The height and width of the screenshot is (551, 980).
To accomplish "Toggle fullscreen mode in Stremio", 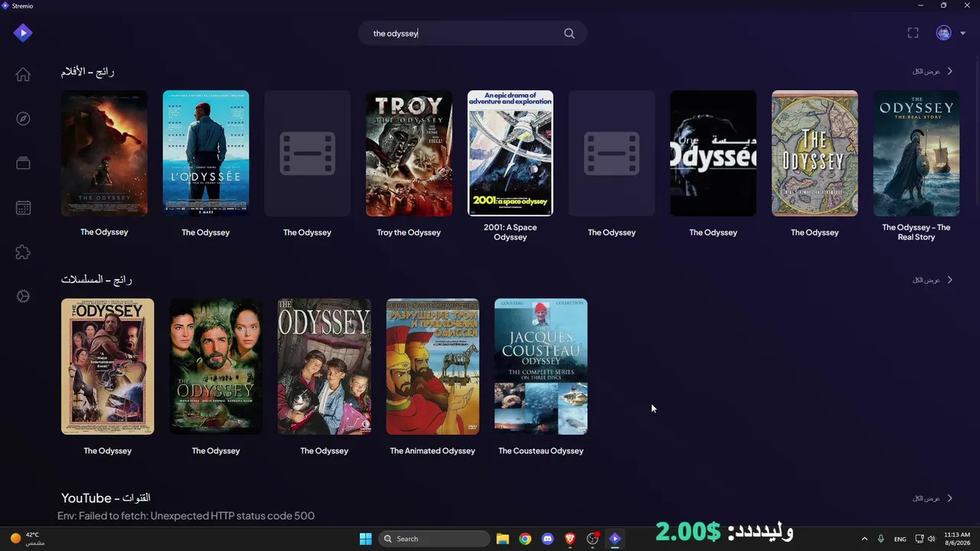I will point(913,33).
